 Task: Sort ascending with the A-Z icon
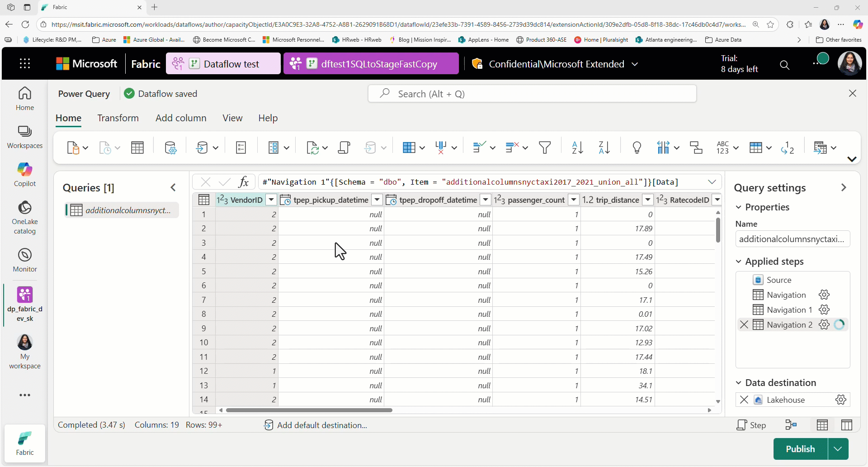577,148
